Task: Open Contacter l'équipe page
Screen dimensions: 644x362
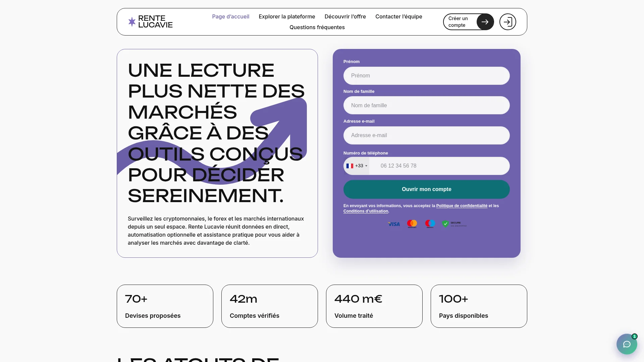Action: tap(398, 16)
